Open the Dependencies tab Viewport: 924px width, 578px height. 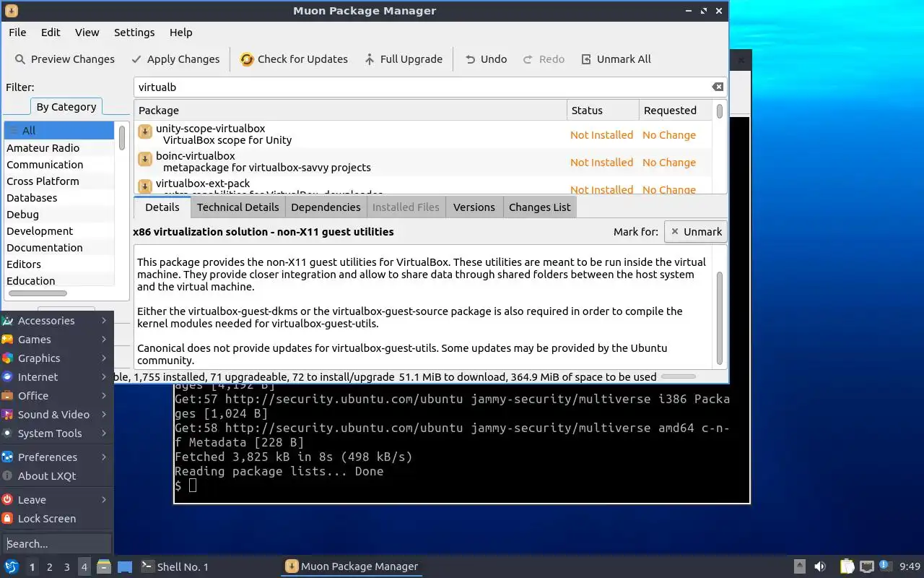click(326, 207)
